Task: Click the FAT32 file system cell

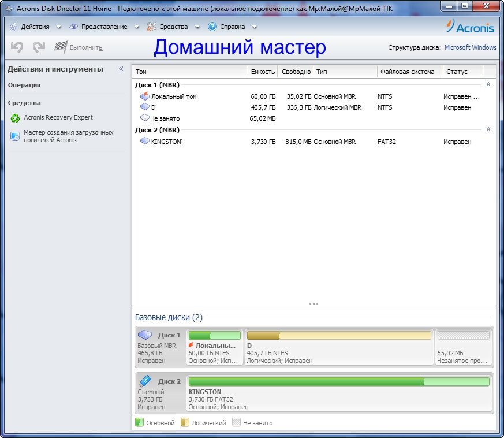Action: (387, 141)
